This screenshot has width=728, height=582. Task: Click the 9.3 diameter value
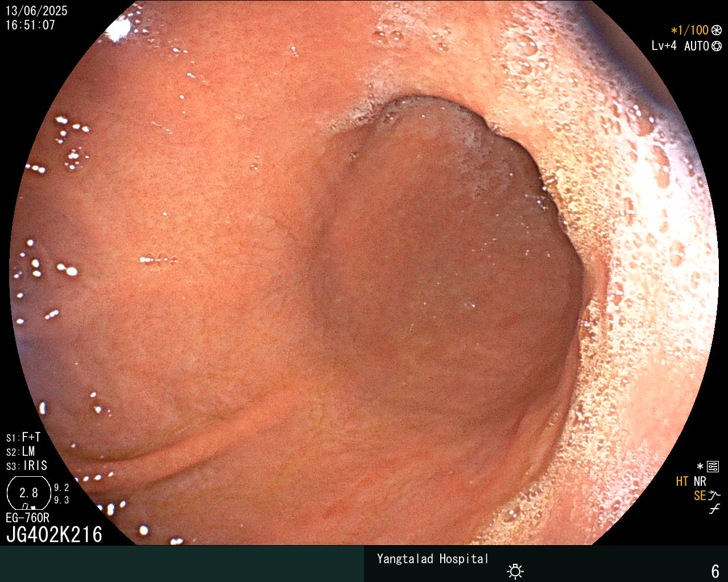pyautogui.click(x=61, y=500)
